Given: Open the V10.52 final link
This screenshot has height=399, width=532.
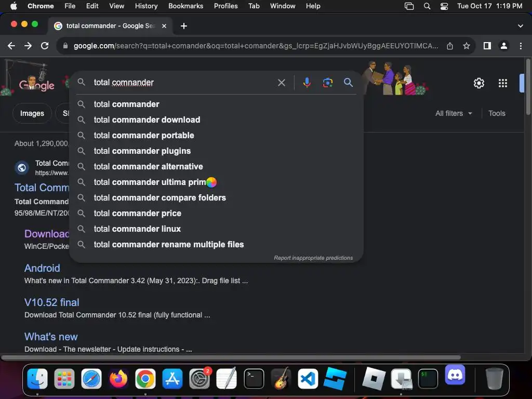Looking at the screenshot, I should pos(51,302).
